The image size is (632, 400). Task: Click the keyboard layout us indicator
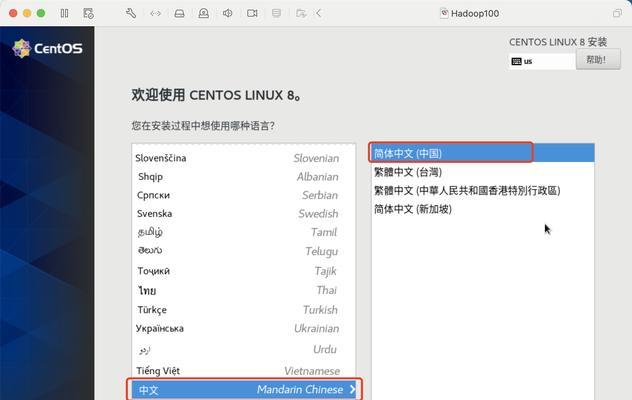(542, 61)
